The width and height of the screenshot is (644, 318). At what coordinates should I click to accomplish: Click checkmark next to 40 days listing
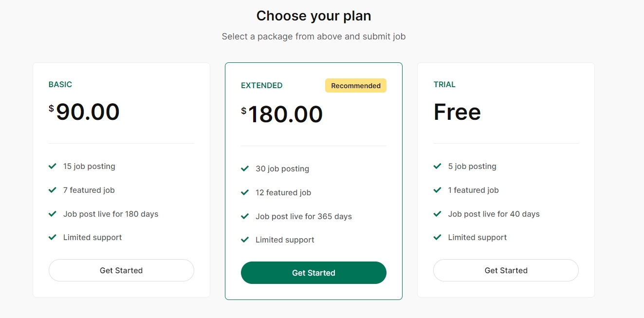(438, 214)
